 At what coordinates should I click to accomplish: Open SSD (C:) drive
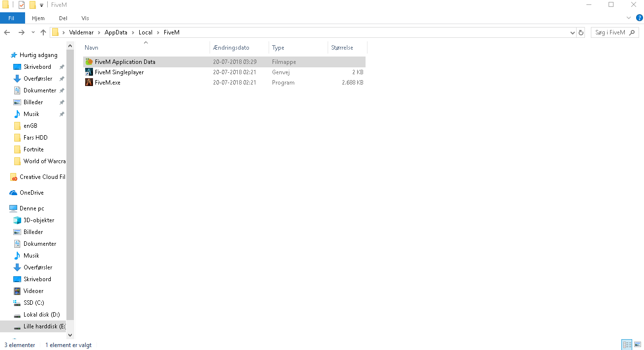click(33, 303)
